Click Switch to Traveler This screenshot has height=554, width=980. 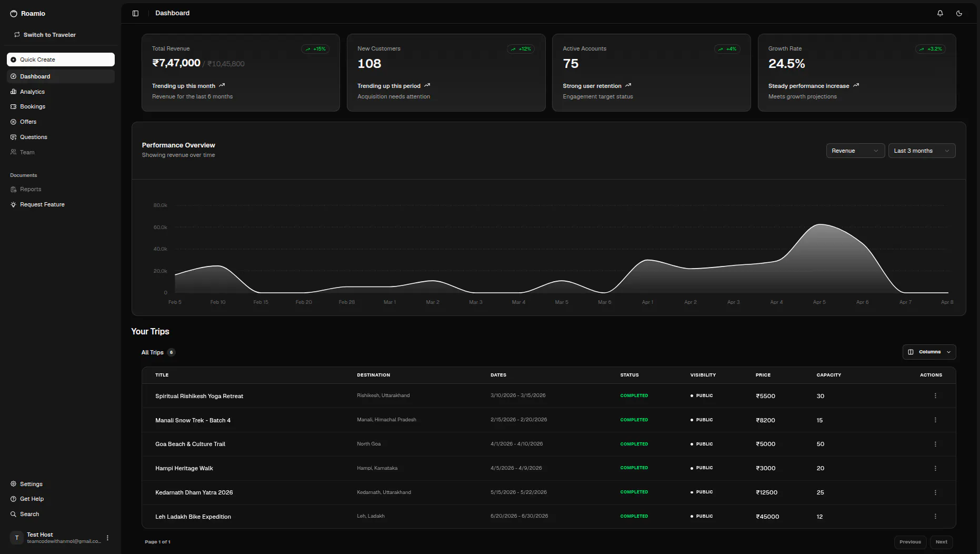click(x=45, y=35)
